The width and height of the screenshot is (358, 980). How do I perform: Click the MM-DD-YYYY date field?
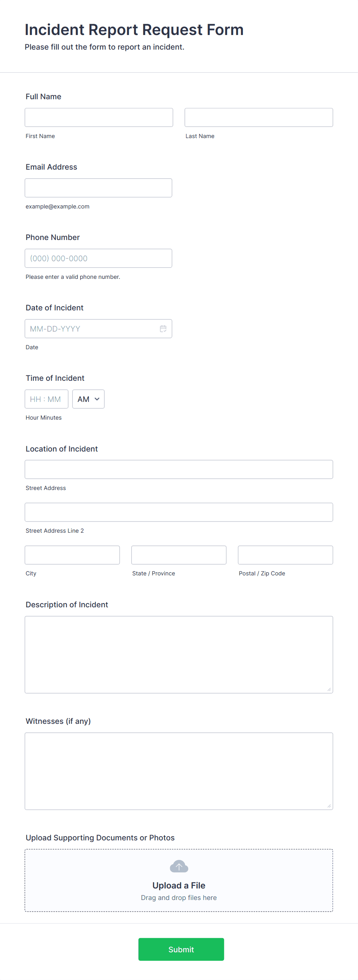click(x=99, y=329)
